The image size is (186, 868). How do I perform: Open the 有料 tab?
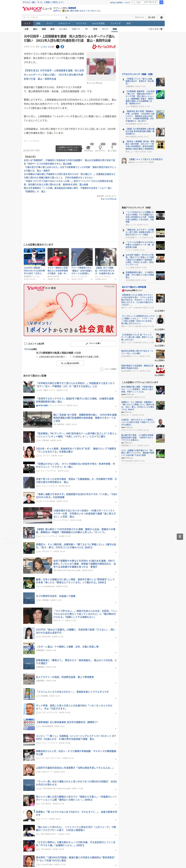click(129, 24)
